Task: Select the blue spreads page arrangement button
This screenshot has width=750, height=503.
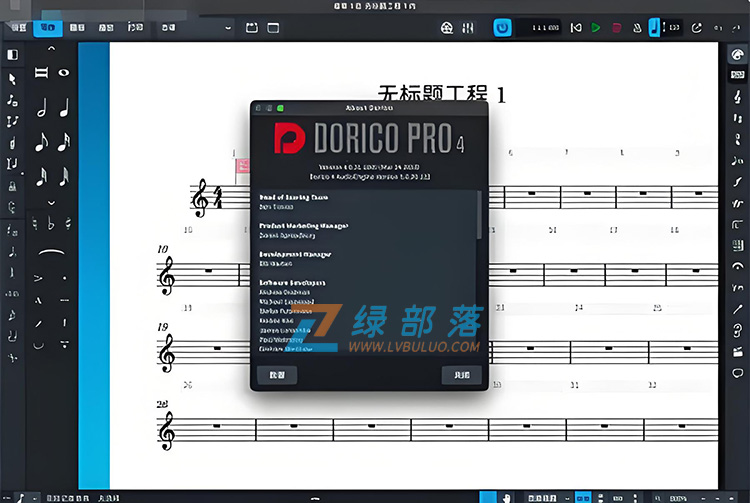Action: 583,498
